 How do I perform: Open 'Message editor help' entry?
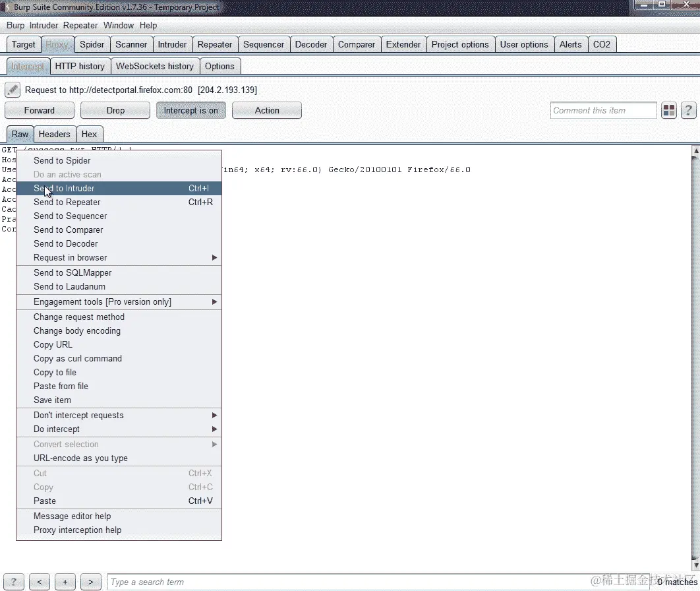point(119,516)
